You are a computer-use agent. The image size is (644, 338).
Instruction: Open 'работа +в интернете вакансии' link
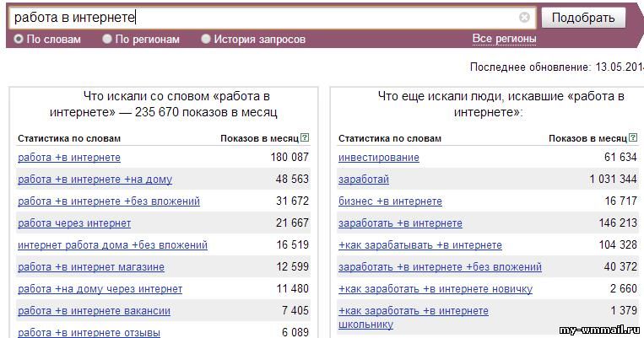[94, 311]
